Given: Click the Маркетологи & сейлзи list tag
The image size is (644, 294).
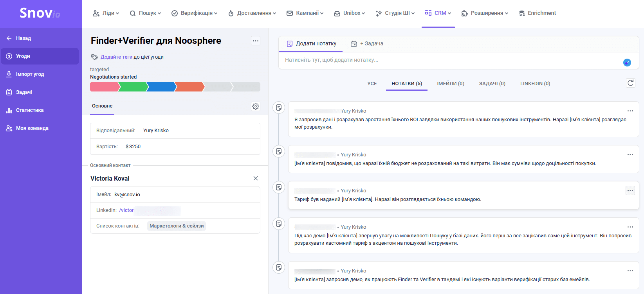Looking at the screenshot, I should click(177, 226).
